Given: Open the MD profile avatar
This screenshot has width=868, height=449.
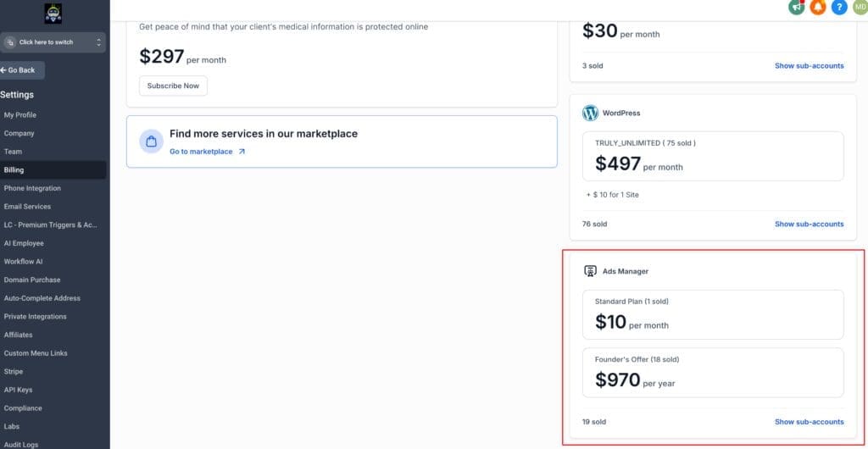Looking at the screenshot, I should [859, 7].
